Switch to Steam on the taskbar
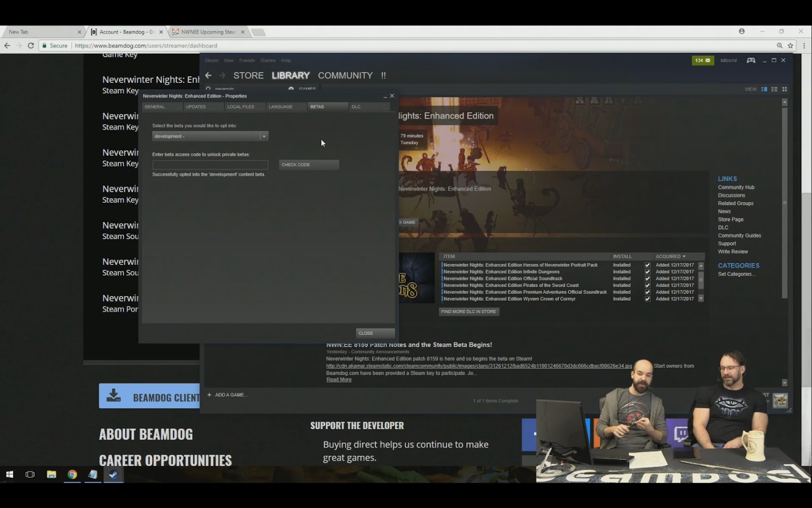The width and height of the screenshot is (812, 508). [114, 474]
